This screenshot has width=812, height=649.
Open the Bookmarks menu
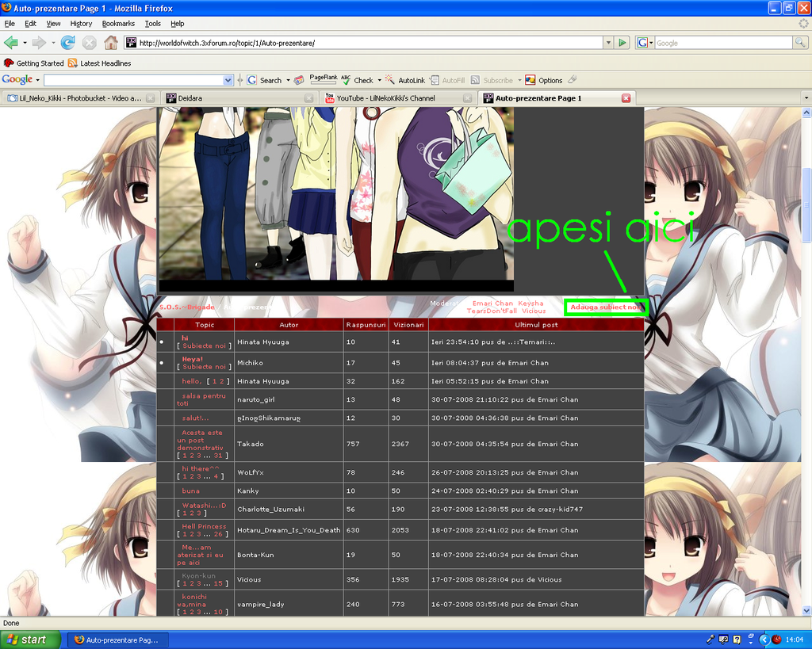[118, 23]
